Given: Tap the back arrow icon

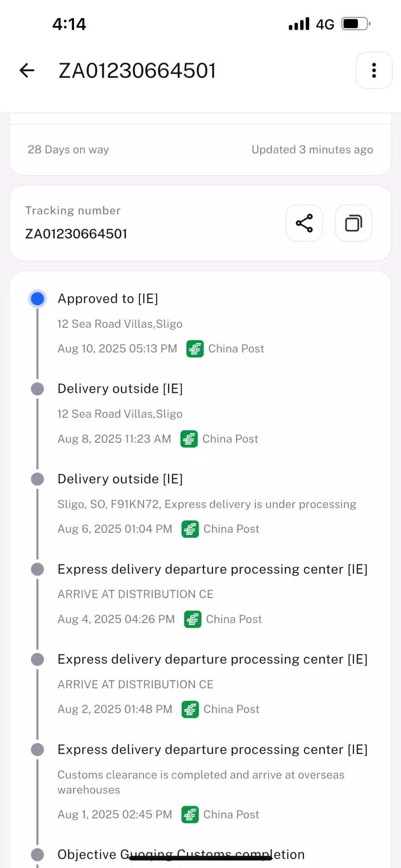Looking at the screenshot, I should click(27, 70).
